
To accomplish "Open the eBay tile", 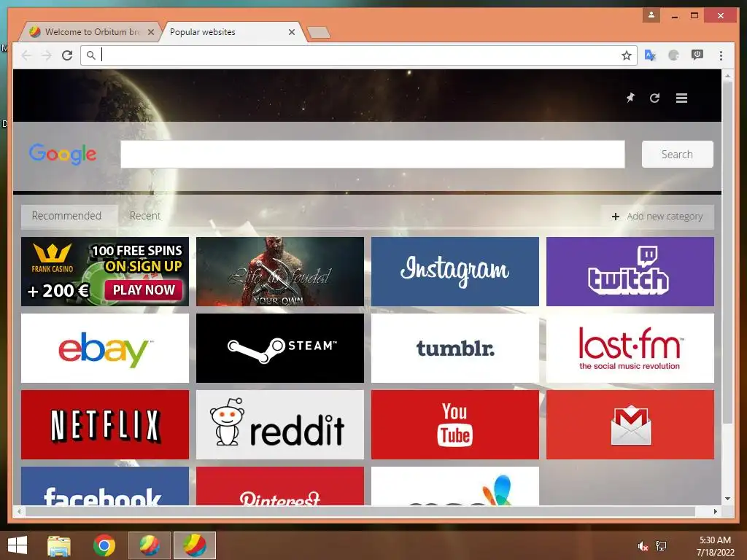I will coord(105,348).
